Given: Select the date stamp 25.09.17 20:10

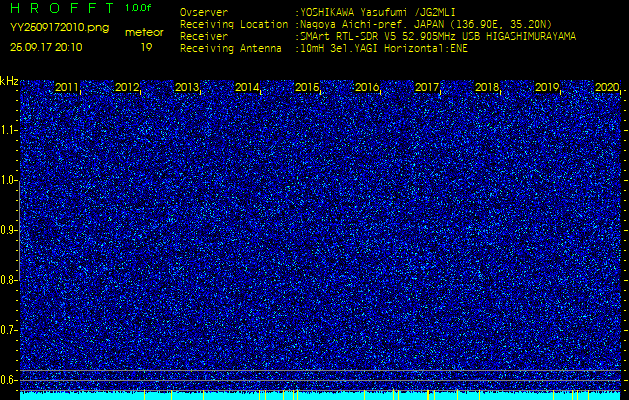Looking at the screenshot, I should point(46,47).
